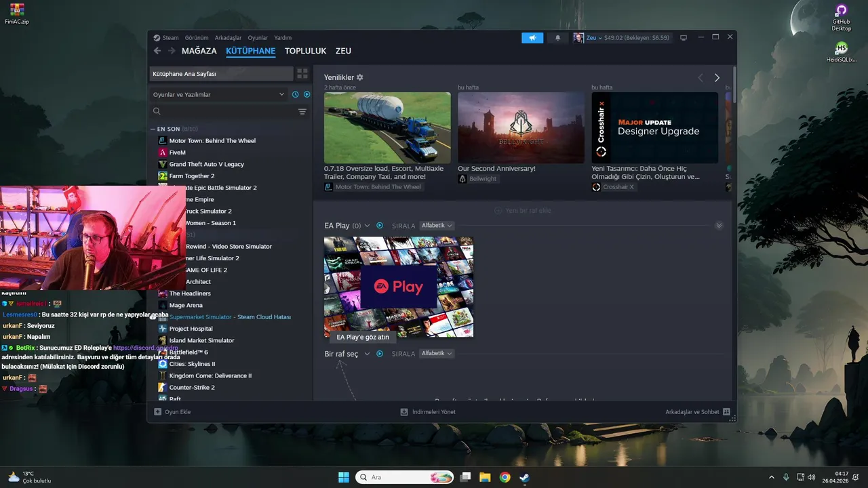Click the Steam back navigation arrow
868x488 pixels.
157,51
